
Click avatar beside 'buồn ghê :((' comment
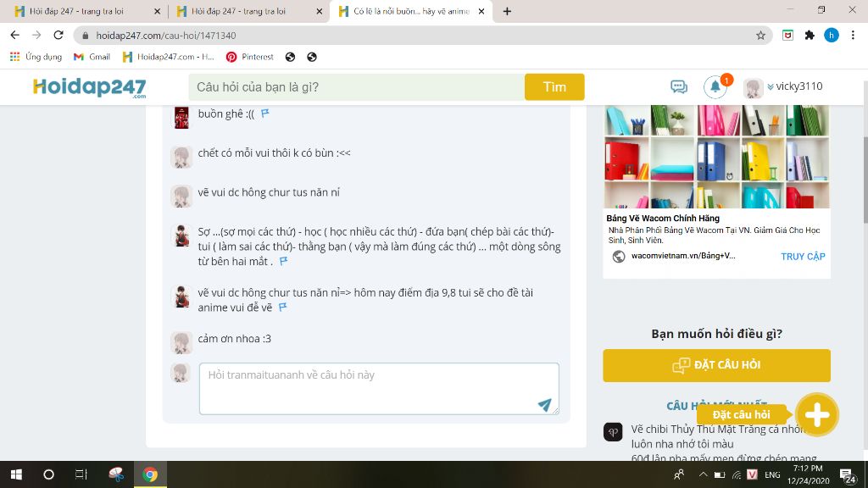181,117
